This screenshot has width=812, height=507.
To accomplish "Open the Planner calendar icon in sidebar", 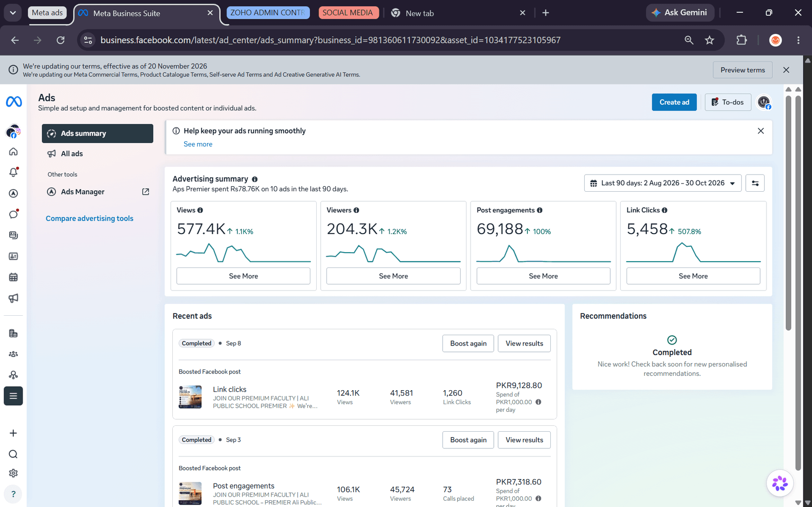I will click(x=14, y=277).
